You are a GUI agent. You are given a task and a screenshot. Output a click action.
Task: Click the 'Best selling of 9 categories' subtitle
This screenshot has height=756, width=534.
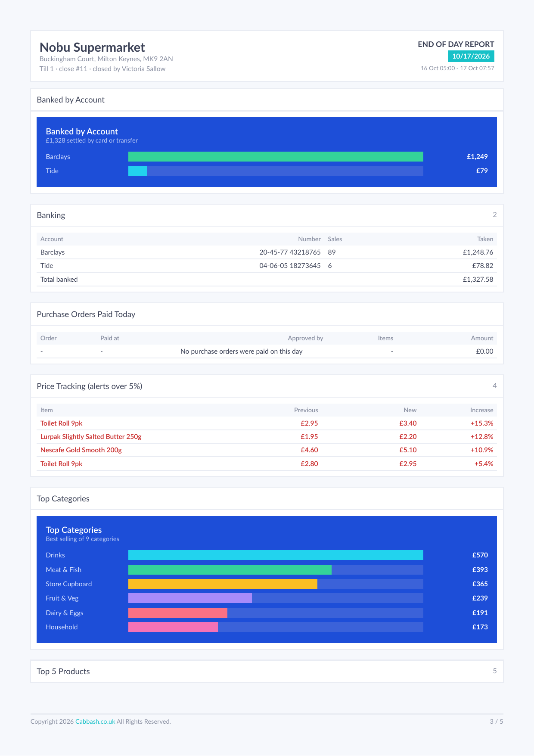coord(82,539)
